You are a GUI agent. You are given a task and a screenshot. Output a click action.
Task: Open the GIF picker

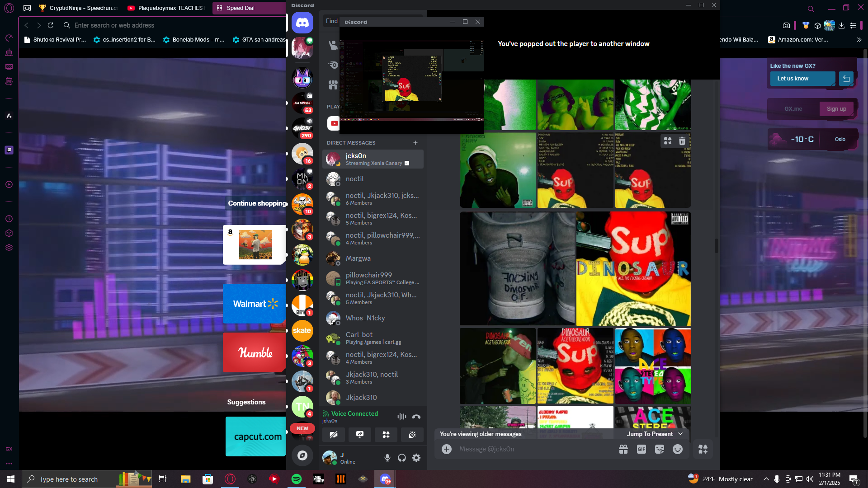point(641,449)
